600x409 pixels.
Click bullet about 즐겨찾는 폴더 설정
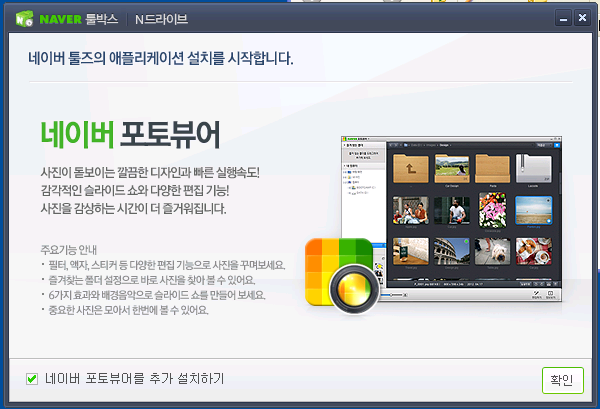point(148,280)
